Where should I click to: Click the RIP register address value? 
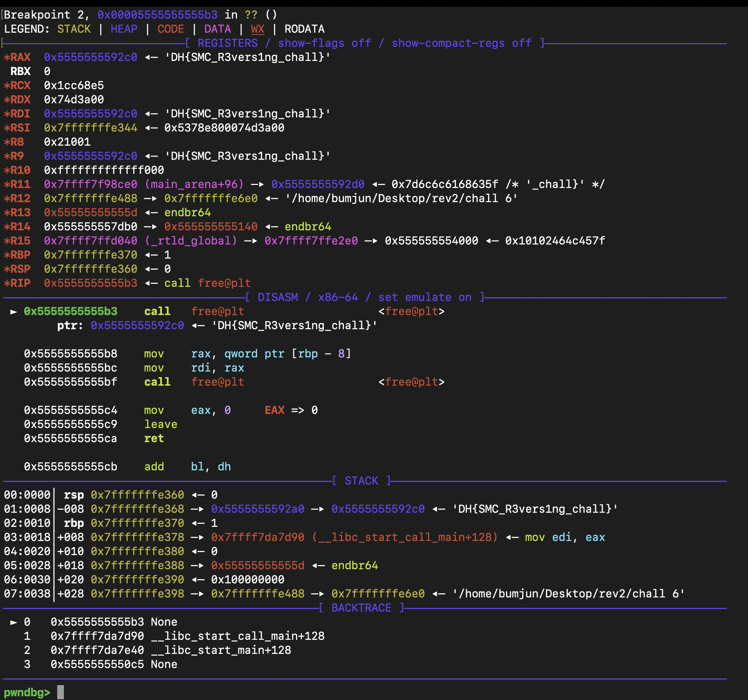click(90, 283)
